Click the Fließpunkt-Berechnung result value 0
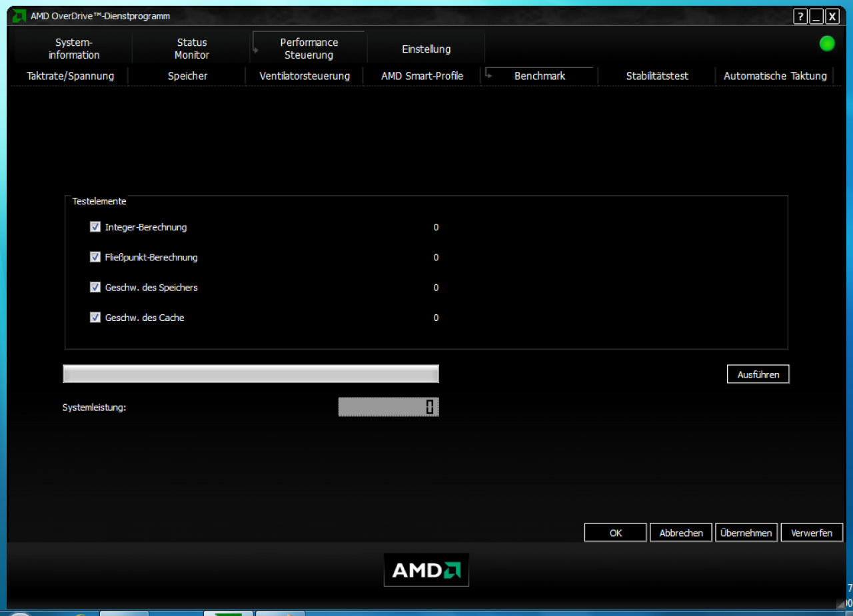 pyautogui.click(x=436, y=257)
